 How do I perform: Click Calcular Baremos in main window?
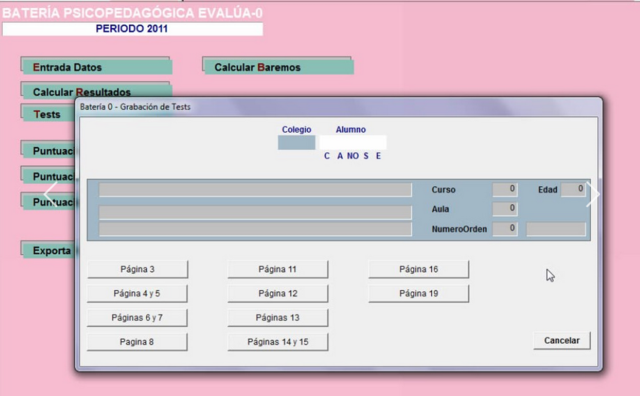(x=278, y=66)
